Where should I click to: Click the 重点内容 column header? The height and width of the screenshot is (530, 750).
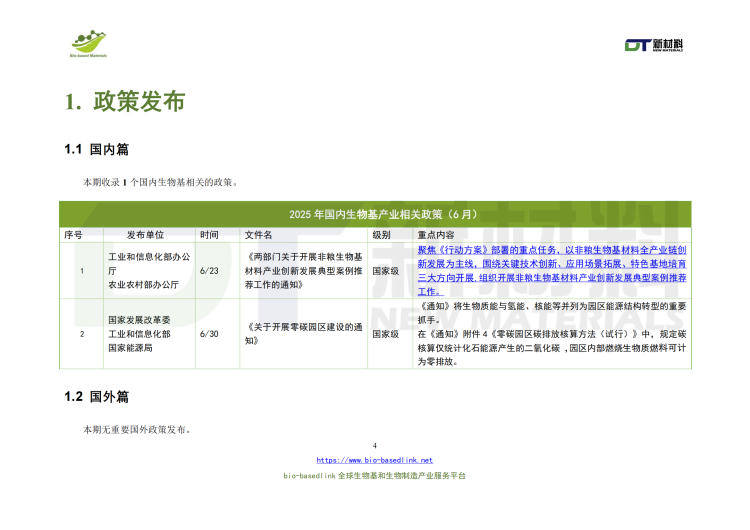[436, 234]
